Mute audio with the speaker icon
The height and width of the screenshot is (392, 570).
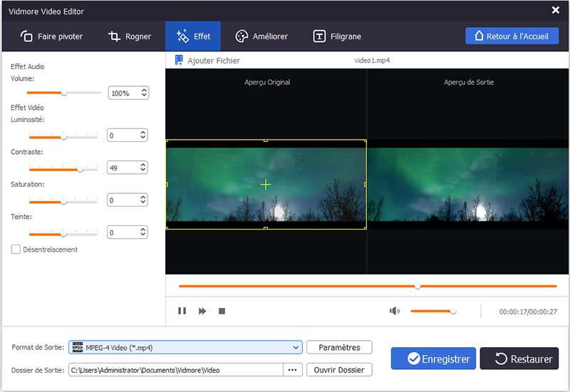point(395,311)
